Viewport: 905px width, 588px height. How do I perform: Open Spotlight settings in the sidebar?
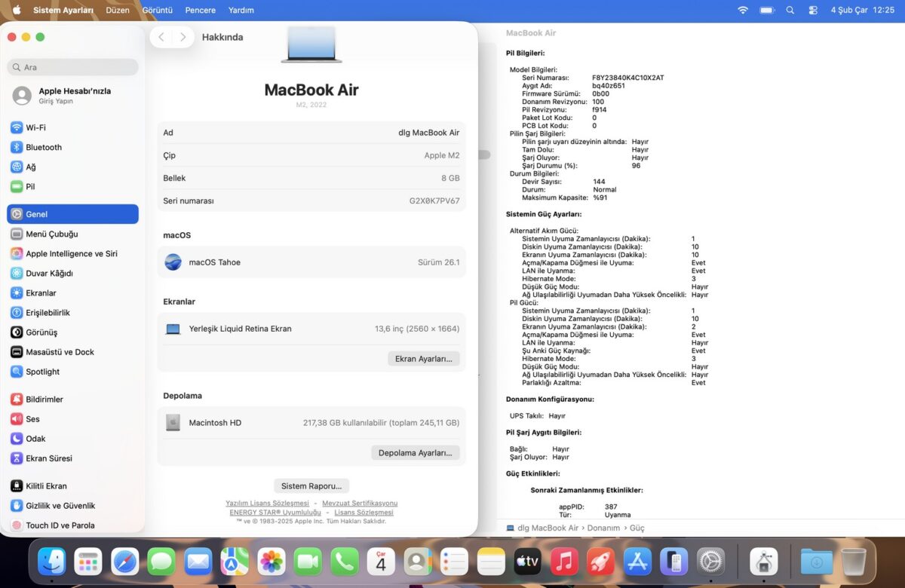pos(72,371)
